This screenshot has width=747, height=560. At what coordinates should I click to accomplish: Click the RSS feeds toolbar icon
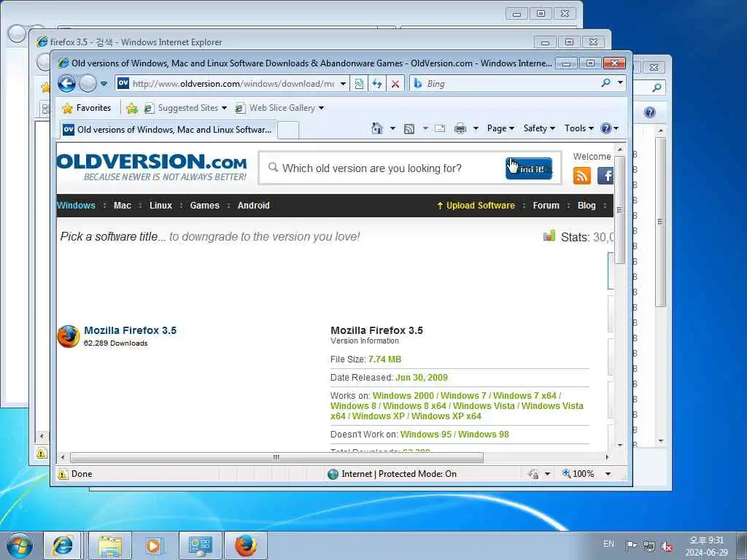pyautogui.click(x=409, y=128)
